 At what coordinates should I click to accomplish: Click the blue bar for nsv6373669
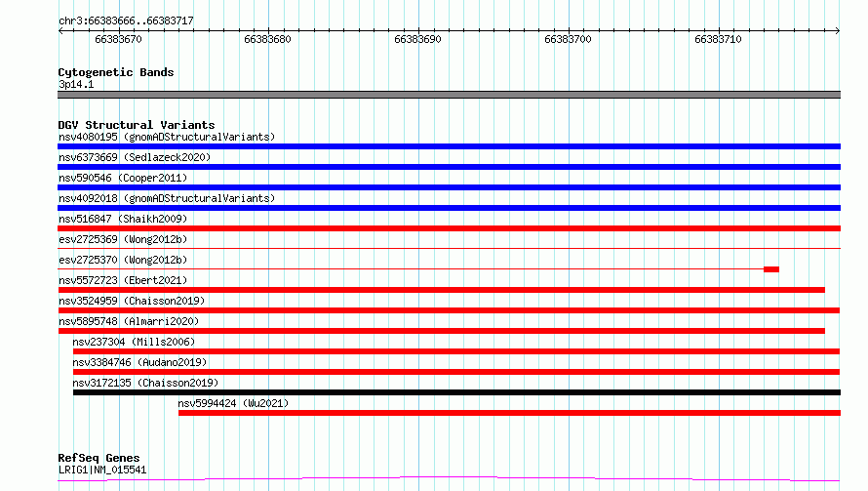[449, 167]
